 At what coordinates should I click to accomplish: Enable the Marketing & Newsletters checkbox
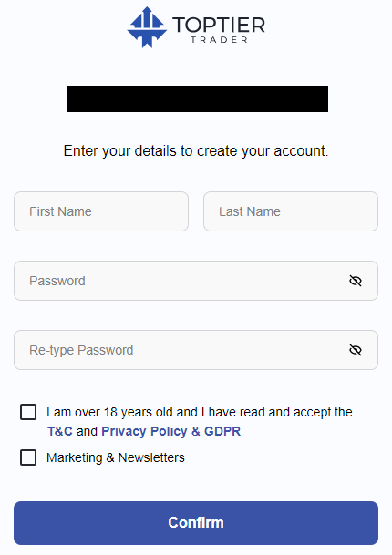coord(28,457)
